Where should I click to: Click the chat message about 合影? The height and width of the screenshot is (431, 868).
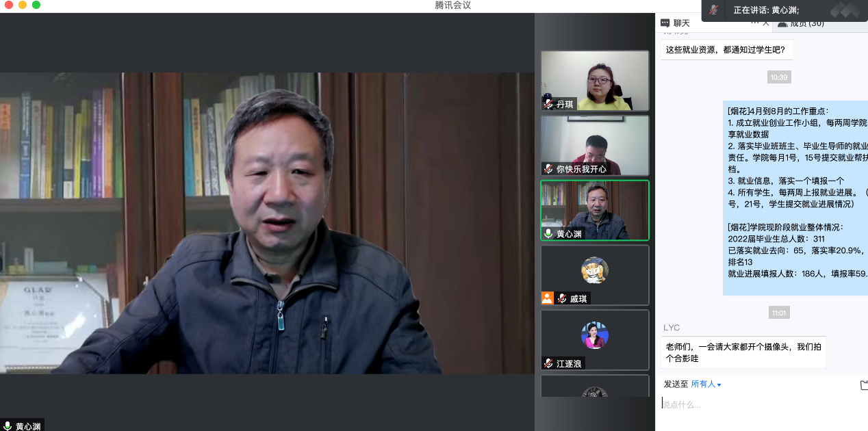coord(743,352)
